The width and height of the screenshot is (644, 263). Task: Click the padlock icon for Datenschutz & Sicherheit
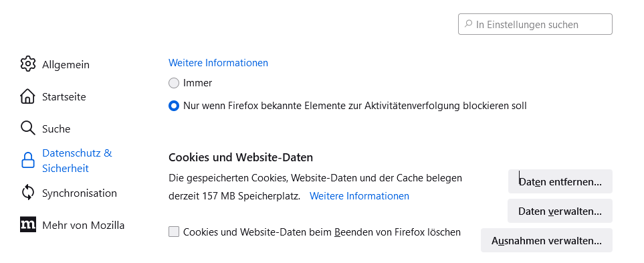(x=28, y=160)
